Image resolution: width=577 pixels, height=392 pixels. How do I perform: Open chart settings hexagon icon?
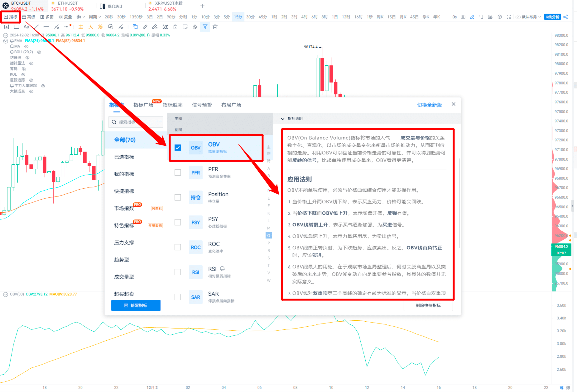tap(500, 17)
